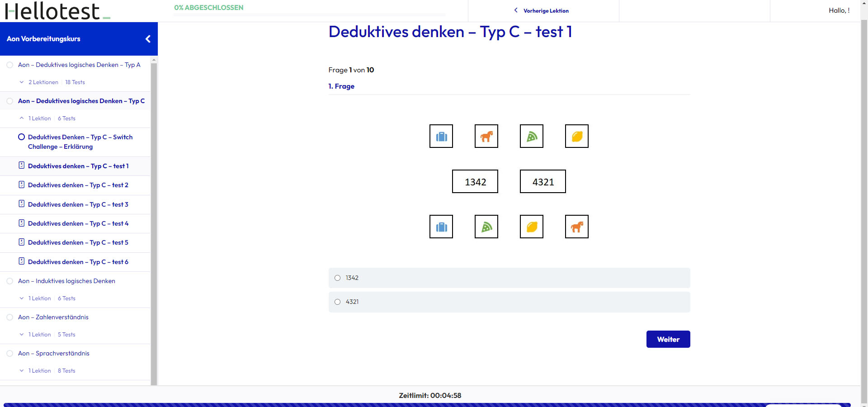
Task: Click the Aon Vorbereitungskurs sidebar title
Action: pyautogui.click(x=43, y=39)
